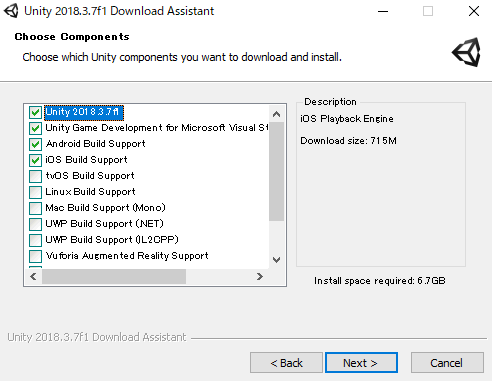Cancel the Download Assistant setup
492x381 pixels.
click(447, 363)
